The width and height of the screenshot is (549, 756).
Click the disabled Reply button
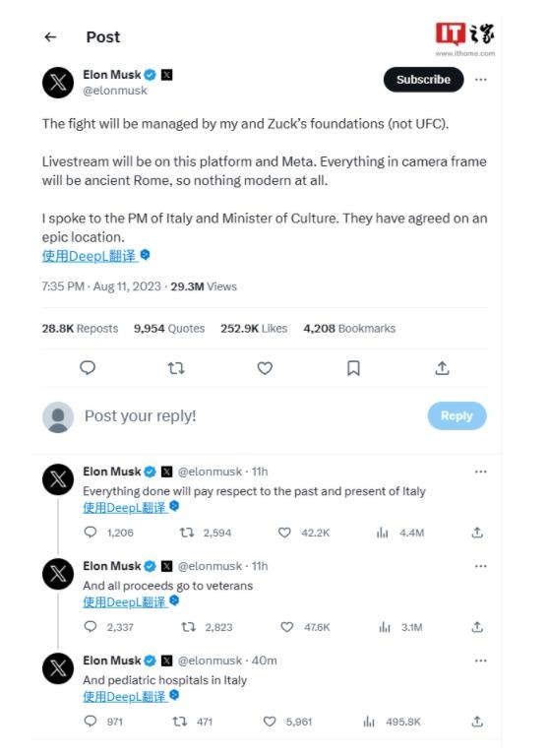tap(457, 415)
